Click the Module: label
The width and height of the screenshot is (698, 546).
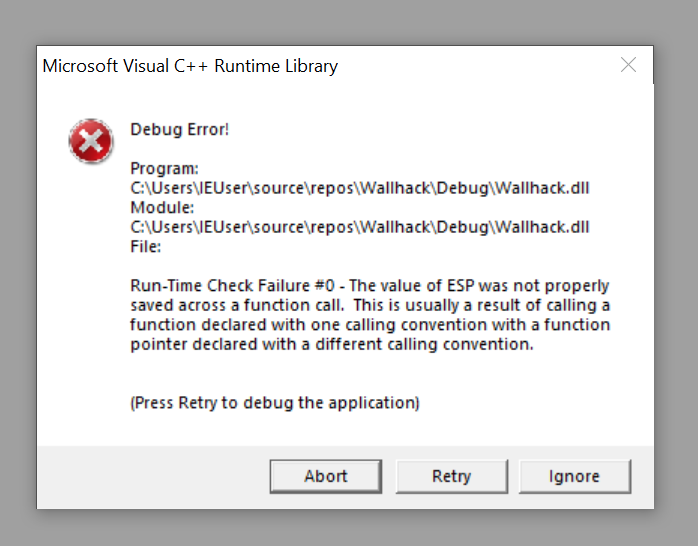click(x=162, y=208)
